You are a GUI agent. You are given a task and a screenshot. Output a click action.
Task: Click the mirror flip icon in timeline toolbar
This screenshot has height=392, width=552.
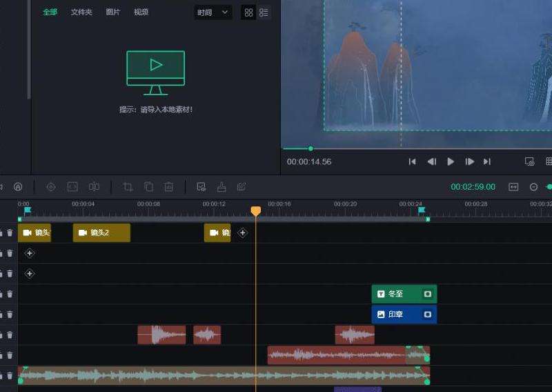coord(94,187)
